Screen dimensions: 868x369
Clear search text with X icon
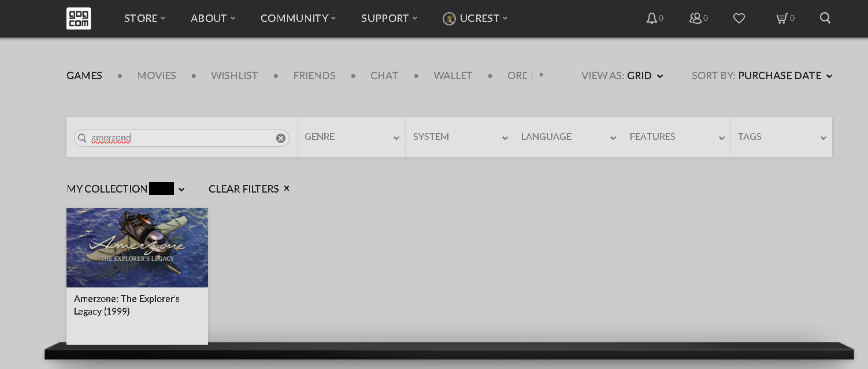tap(281, 138)
